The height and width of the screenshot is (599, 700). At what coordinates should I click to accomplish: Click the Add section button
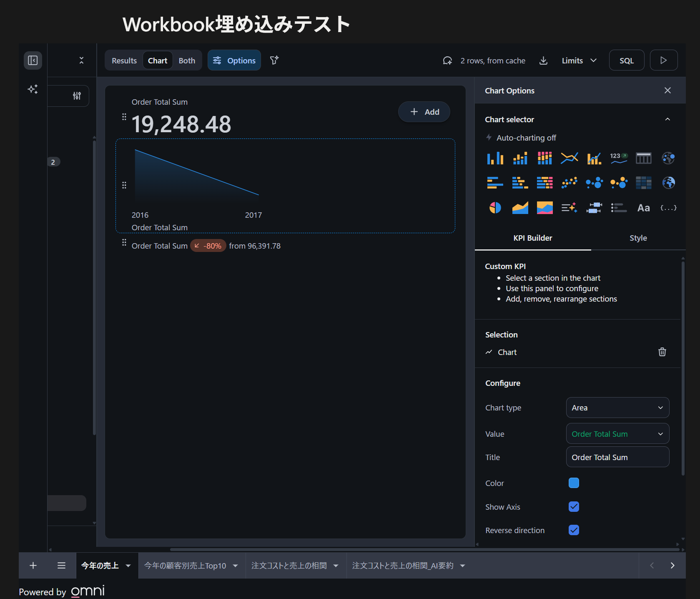coord(424,112)
